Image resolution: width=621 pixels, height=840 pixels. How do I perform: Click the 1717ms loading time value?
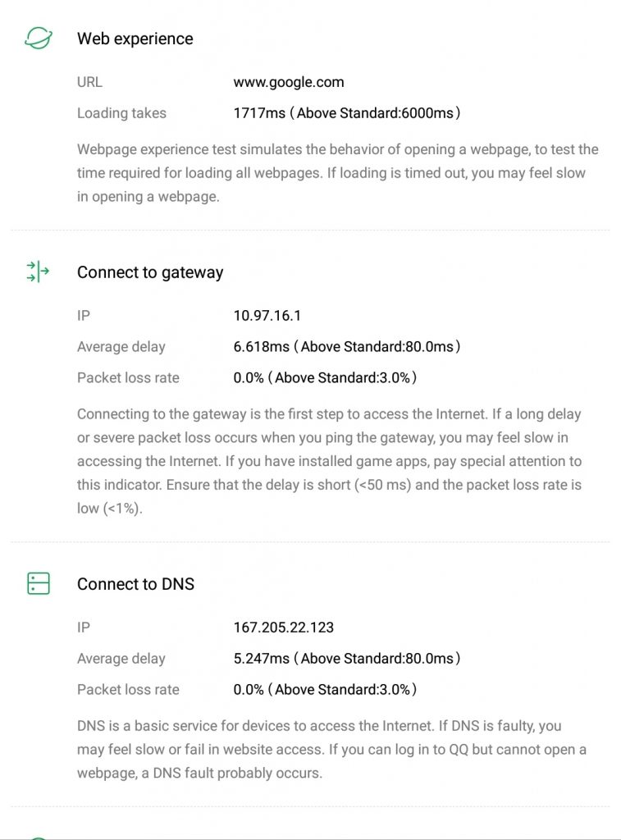(259, 113)
